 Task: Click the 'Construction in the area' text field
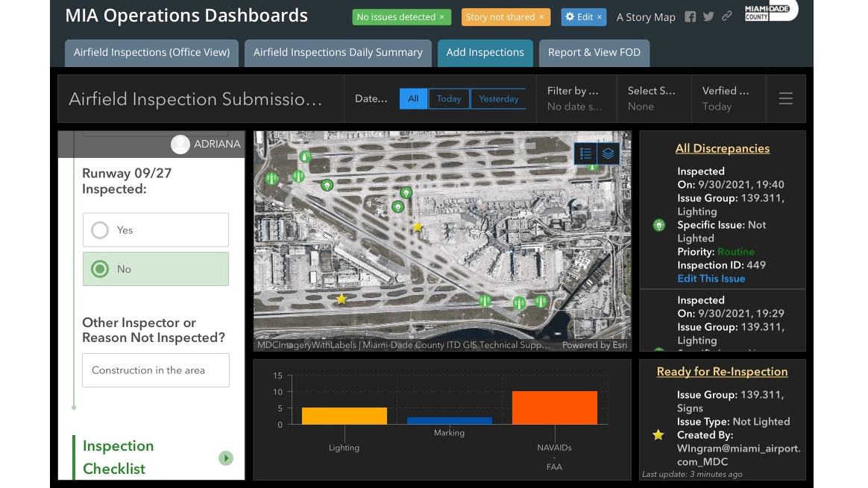(156, 370)
